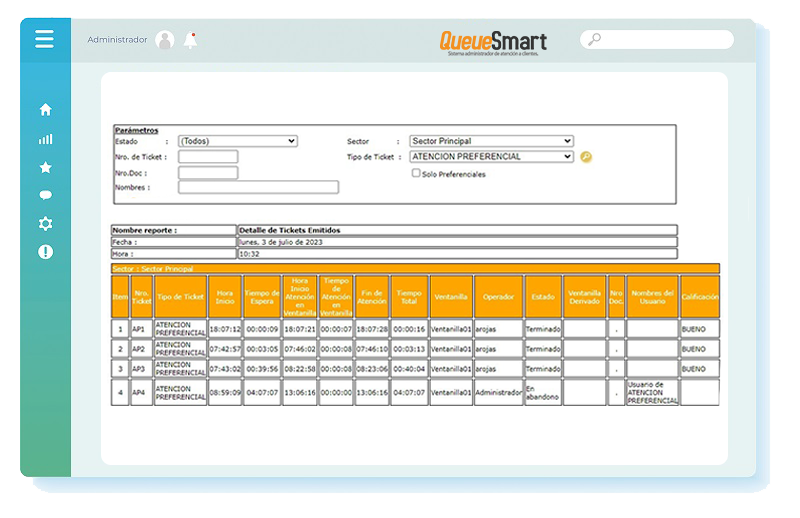Open settings gear in sidebar
This screenshot has width=800, height=518.
pos(45,224)
